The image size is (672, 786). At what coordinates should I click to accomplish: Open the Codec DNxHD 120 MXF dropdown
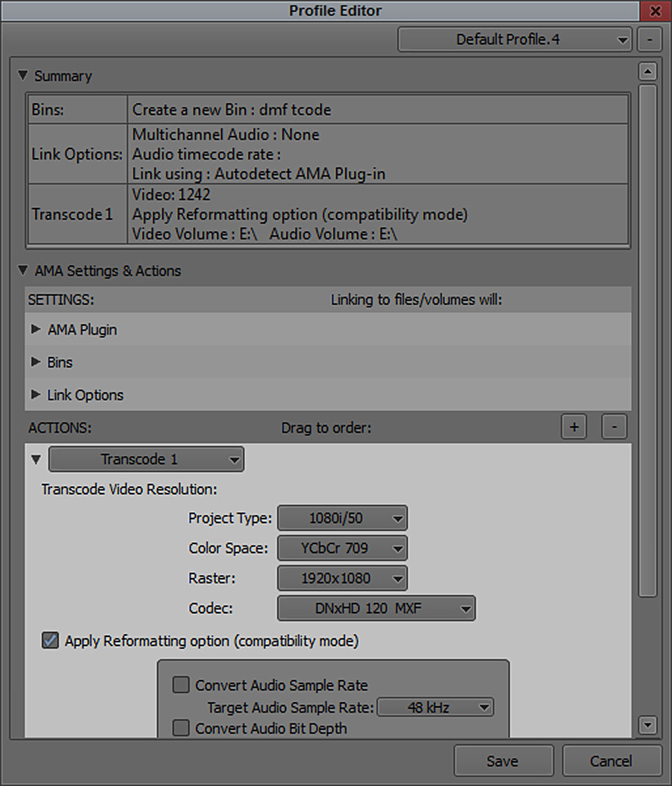[376, 609]
